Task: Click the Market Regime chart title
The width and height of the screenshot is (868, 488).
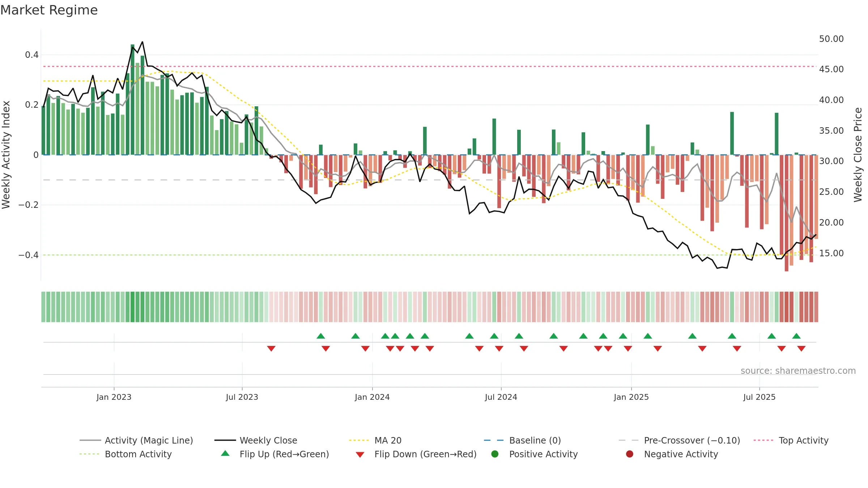Action: 49,10
